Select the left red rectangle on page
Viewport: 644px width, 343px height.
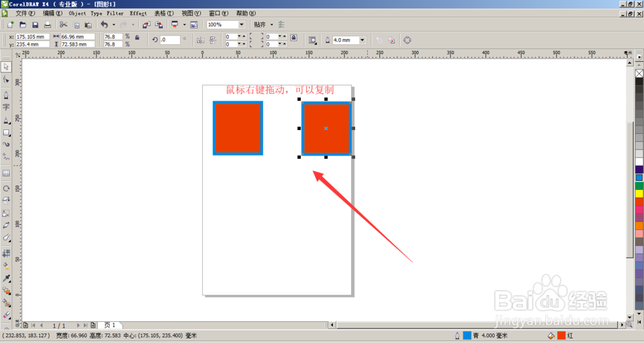(x=238, y=129)
